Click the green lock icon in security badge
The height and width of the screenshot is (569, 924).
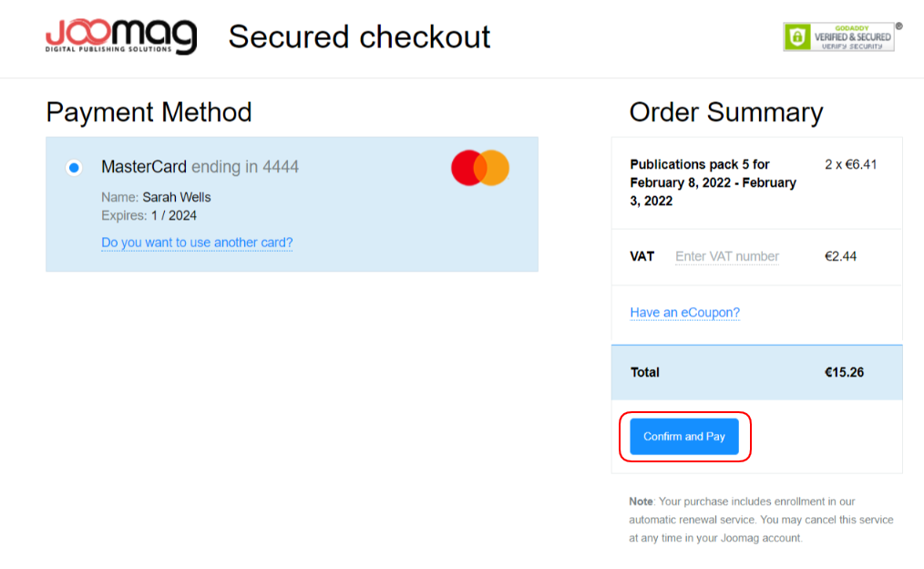click(x=797, y=36)
